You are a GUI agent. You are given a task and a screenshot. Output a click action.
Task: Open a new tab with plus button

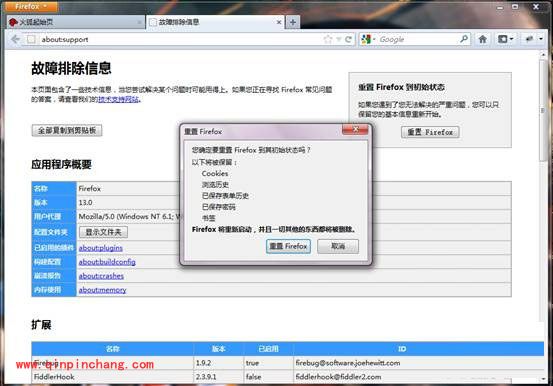(292, 22)
